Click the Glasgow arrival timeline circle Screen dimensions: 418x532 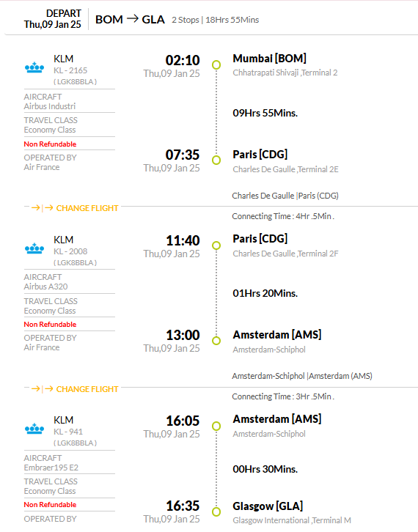pos(216,511)
